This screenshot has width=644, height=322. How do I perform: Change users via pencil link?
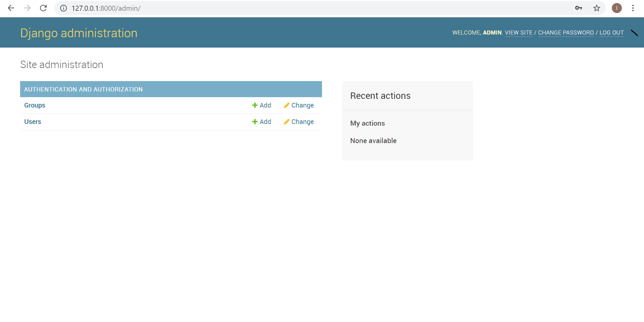tap(299, 122)
